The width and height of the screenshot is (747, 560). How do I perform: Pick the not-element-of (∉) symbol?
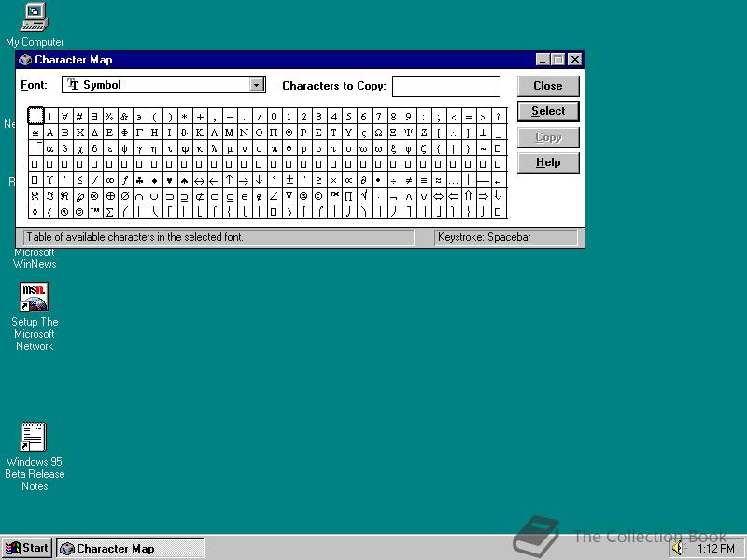259,196
